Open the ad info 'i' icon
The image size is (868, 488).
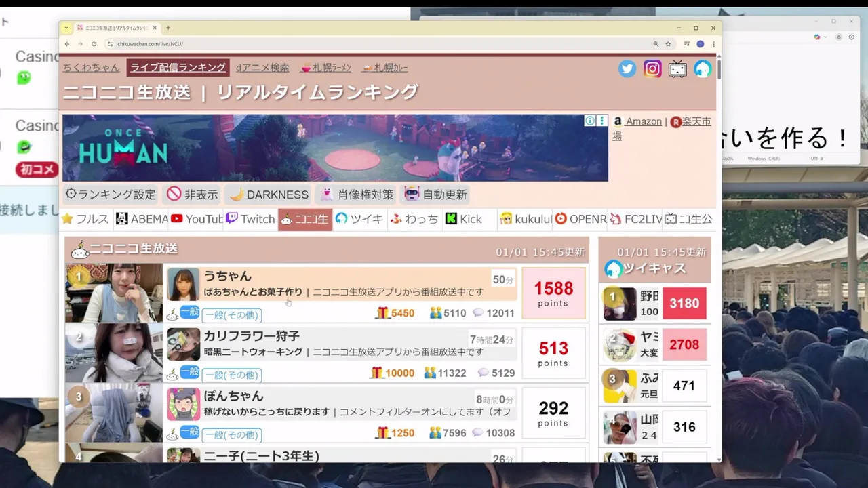[x=590, y=121]
